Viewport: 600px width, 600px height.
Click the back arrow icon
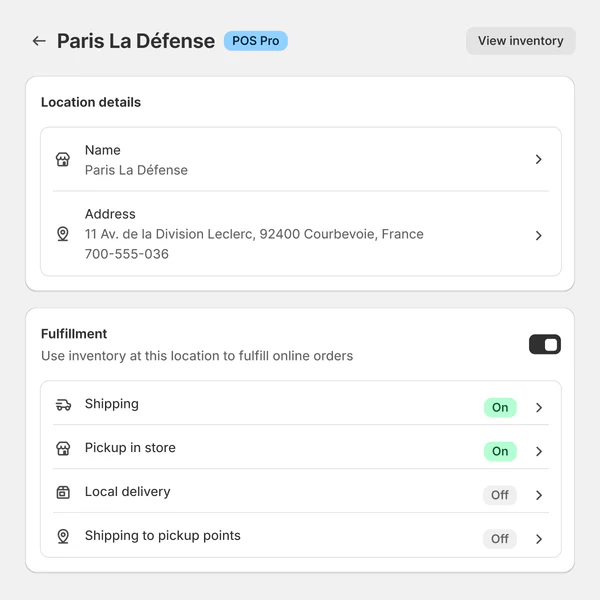(x=39, y=41)
